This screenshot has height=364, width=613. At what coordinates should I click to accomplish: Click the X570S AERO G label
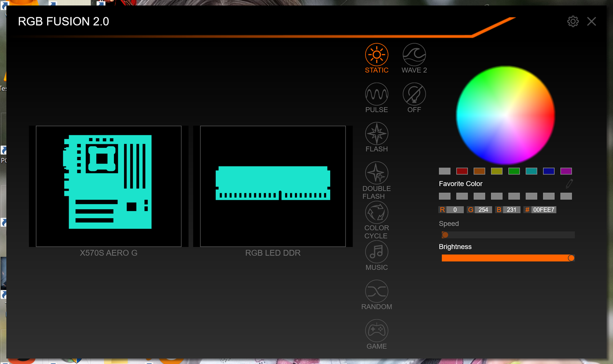(x=108, y=253)
